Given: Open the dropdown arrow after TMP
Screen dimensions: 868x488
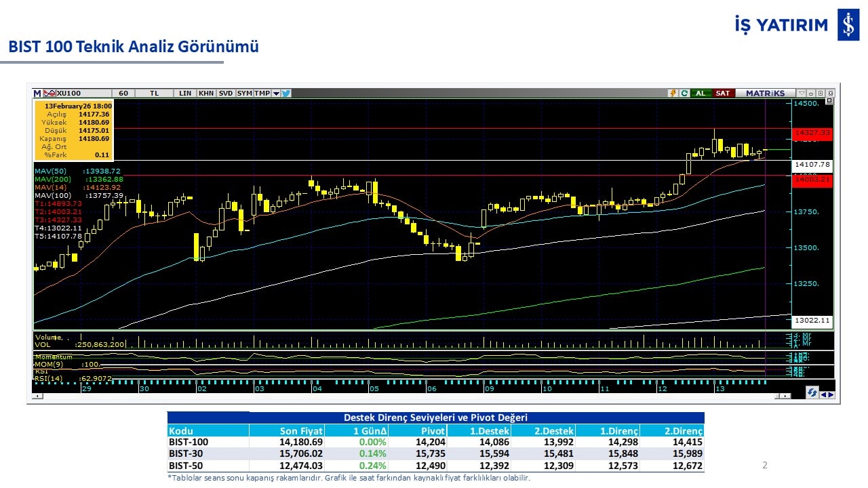Looking at the screenshot, I should 276,94.
